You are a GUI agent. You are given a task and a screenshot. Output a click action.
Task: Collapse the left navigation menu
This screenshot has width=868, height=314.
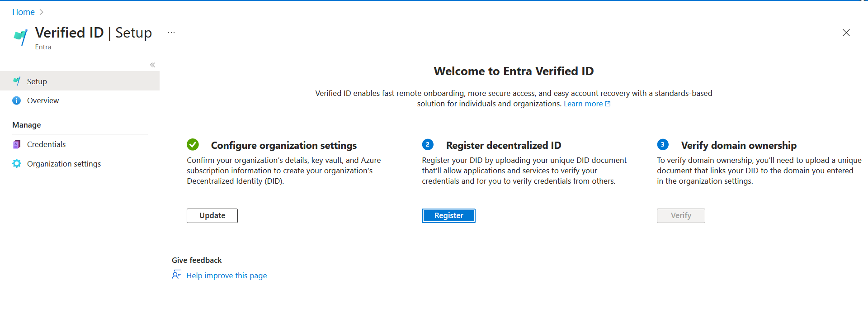pos(153,65)
